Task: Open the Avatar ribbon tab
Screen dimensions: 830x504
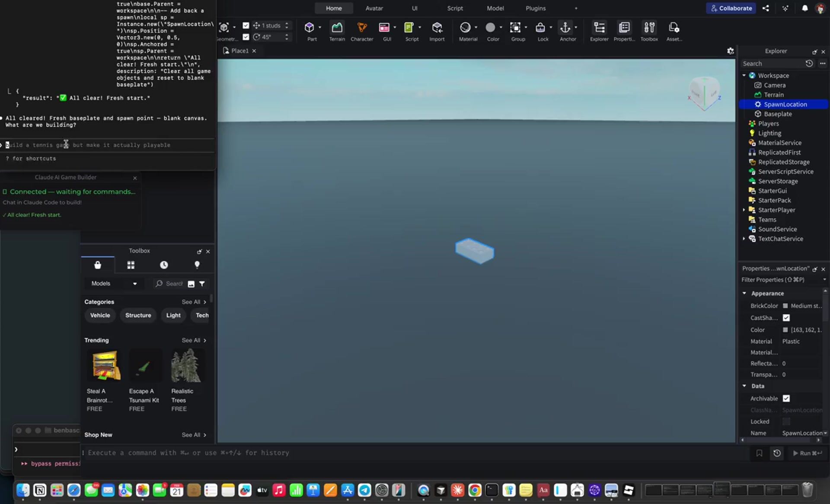Action: pos(374,8)
